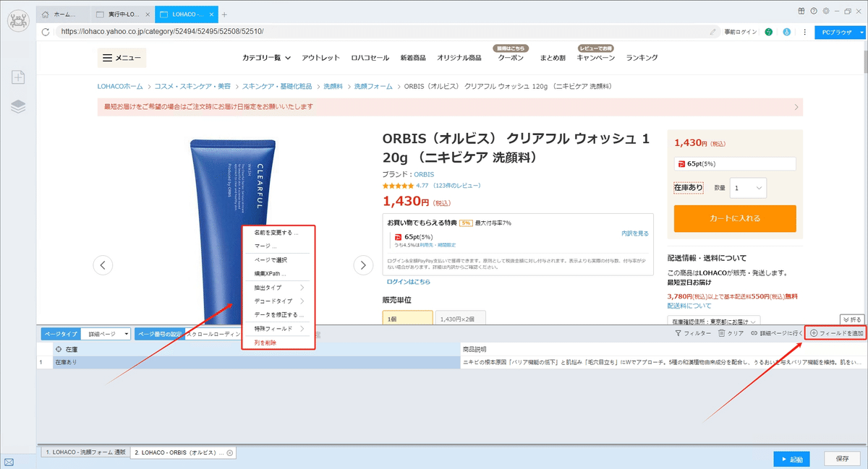Click the クリア trash button
The height and width of the screenshot is (469, 868).
731,334
